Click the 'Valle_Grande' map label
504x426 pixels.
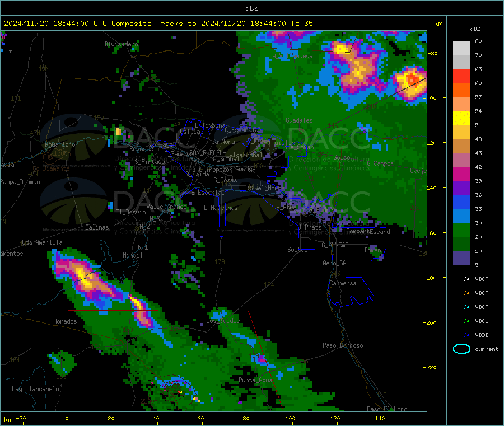(166, 207)
